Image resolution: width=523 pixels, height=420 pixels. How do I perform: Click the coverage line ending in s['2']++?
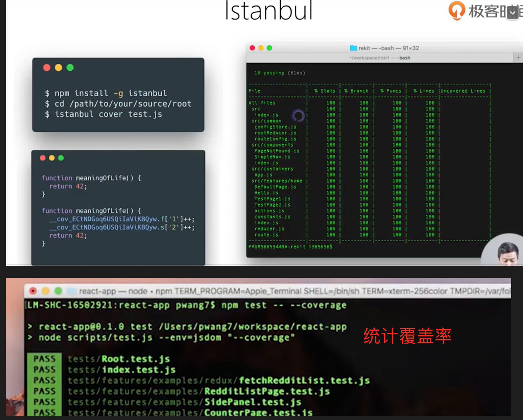click(x=122, y=227)
